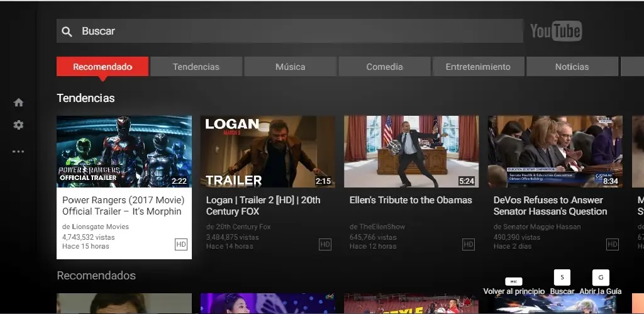The width and height of the screenshot is (644, 314).
Task: Play the Logan Trailer thumbnail
Action: [x=268, y=152]
